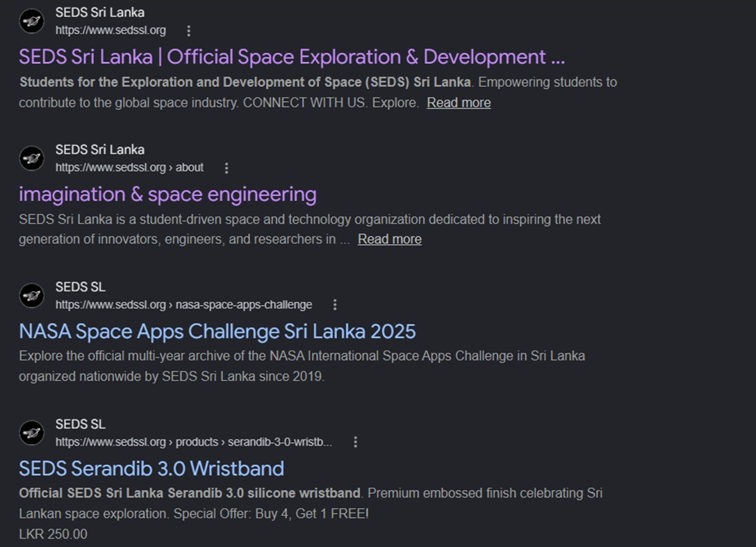Click the Explore the official multi-year archive snippet
Viewport: 756px width, 547px height.
point(302,366)
